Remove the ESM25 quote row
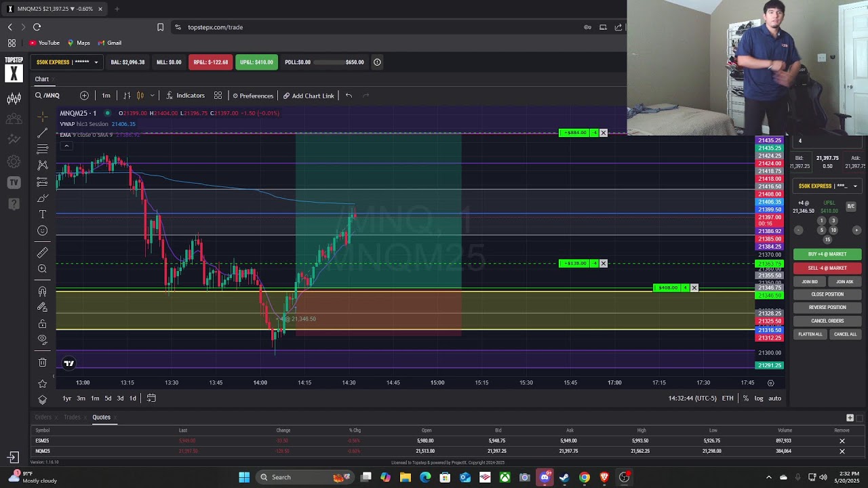The height and width of the screenshot is (488, 868). coord(842,441)
